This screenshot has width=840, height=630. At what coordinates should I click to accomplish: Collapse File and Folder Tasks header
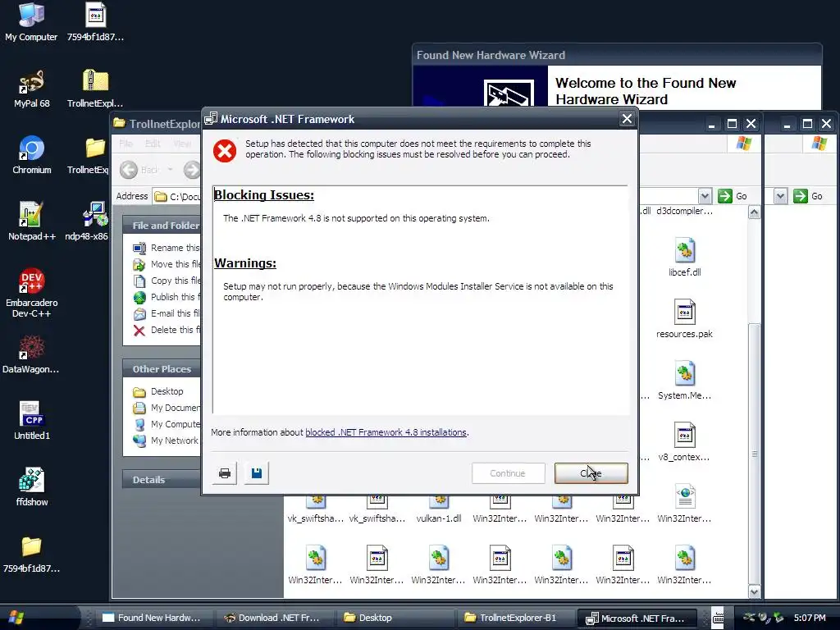(x=162, y=226)
